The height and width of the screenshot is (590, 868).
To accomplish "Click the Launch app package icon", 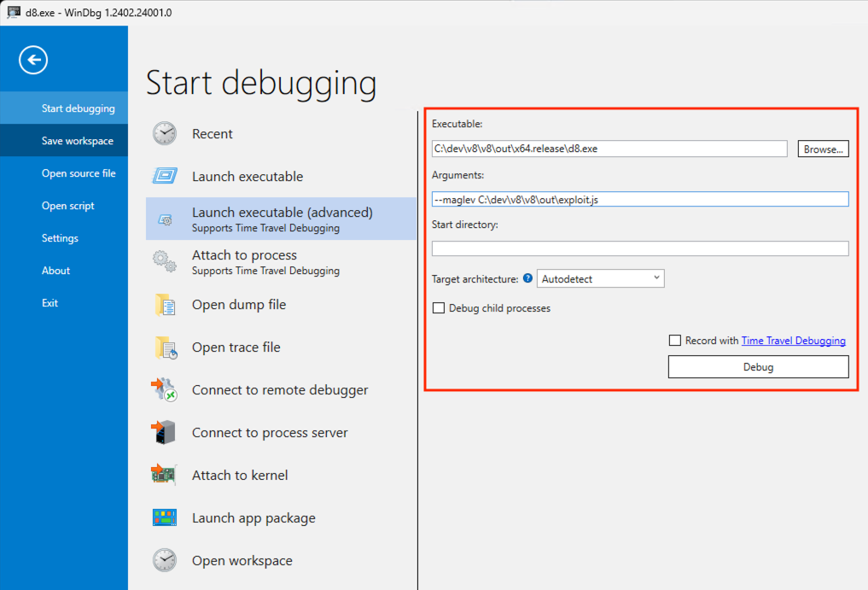I will [165, 518].
